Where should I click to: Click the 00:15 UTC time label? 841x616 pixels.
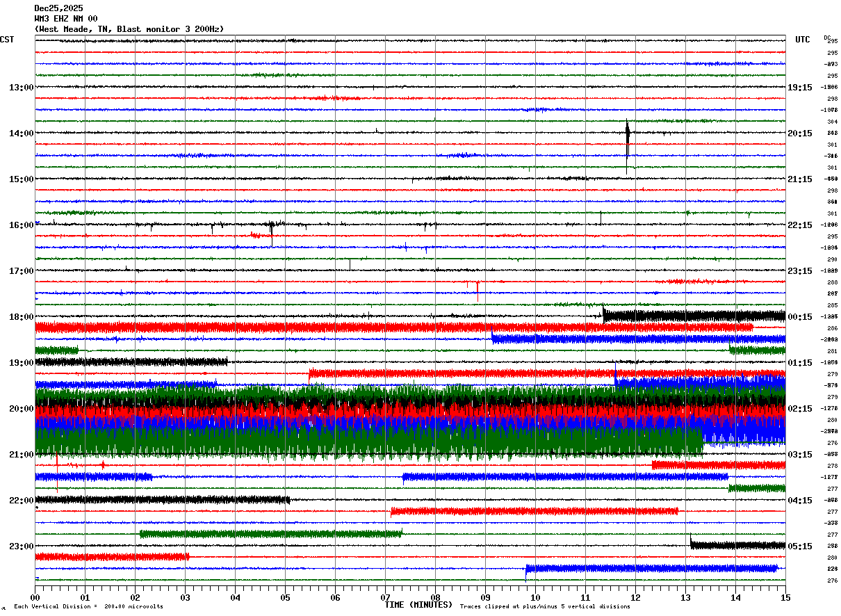[x=800, y=316]
